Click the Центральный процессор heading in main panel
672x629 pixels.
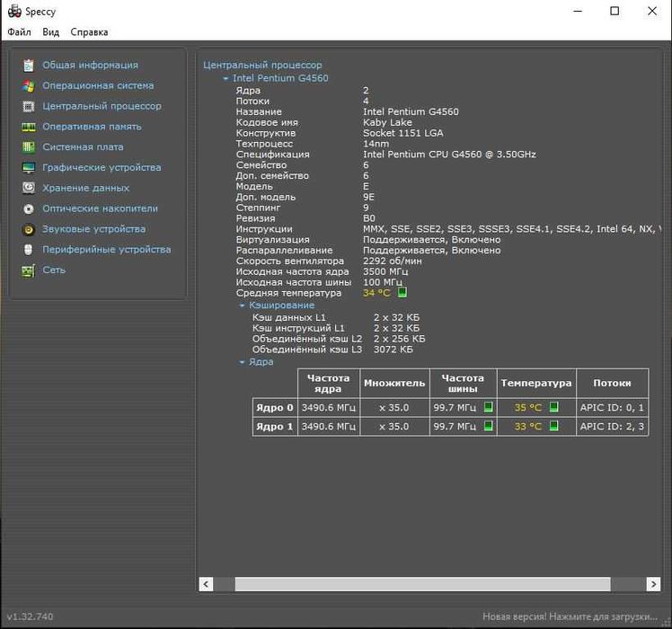tap(262, 66)
